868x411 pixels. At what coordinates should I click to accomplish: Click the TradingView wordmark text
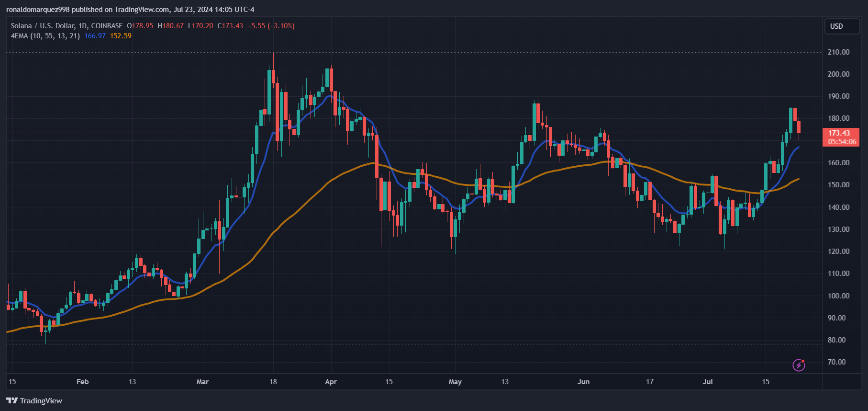[41, 401]
